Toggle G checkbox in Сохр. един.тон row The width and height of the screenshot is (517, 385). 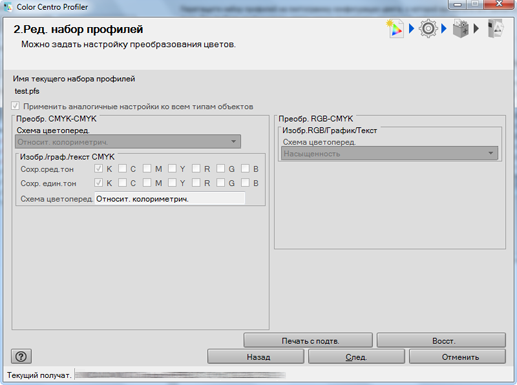tap(220, 183)
